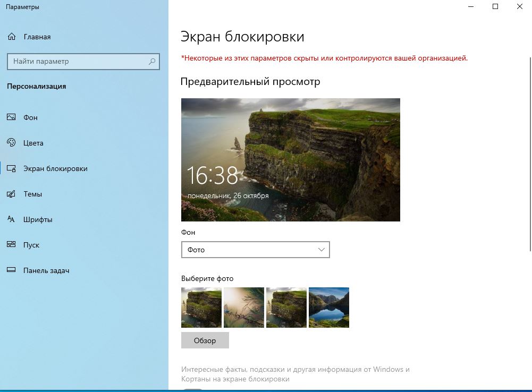Click the Экран блокировки page title
This screenshot has height=392, width=532.
point(242,37)
